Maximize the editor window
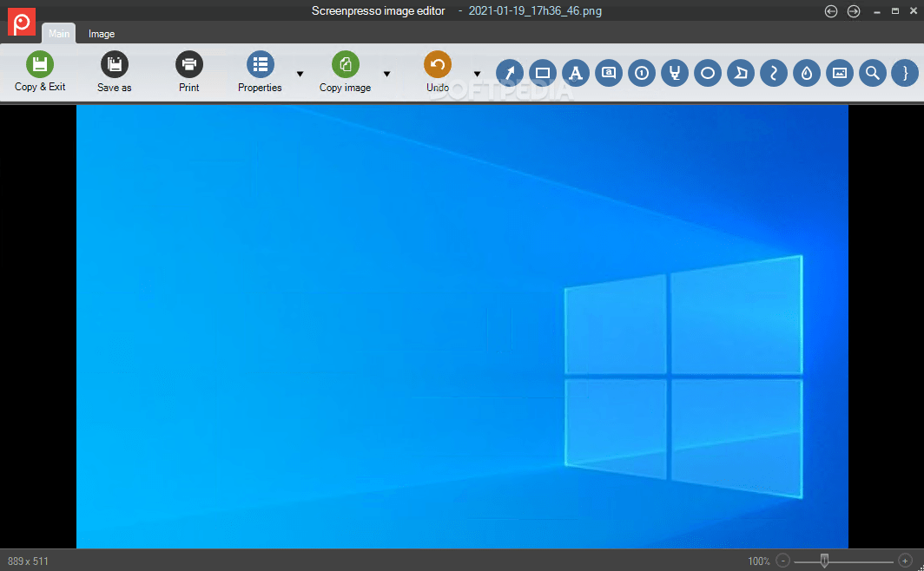 pos(895,11)
